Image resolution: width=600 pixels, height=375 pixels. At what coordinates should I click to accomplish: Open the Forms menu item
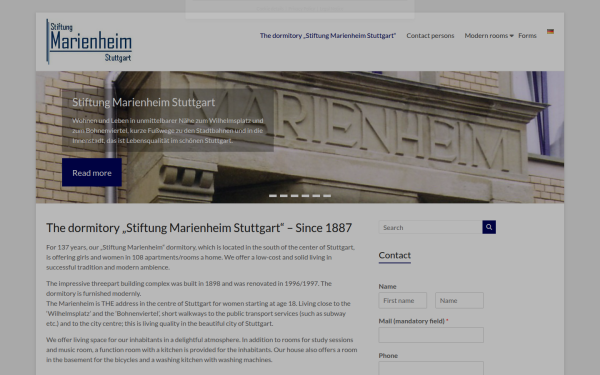[x=527, y=36]
